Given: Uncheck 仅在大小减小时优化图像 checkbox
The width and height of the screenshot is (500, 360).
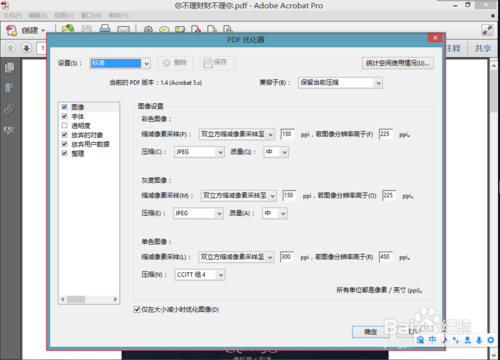Looking at the screenshot, I should click(x=137, y=310).
